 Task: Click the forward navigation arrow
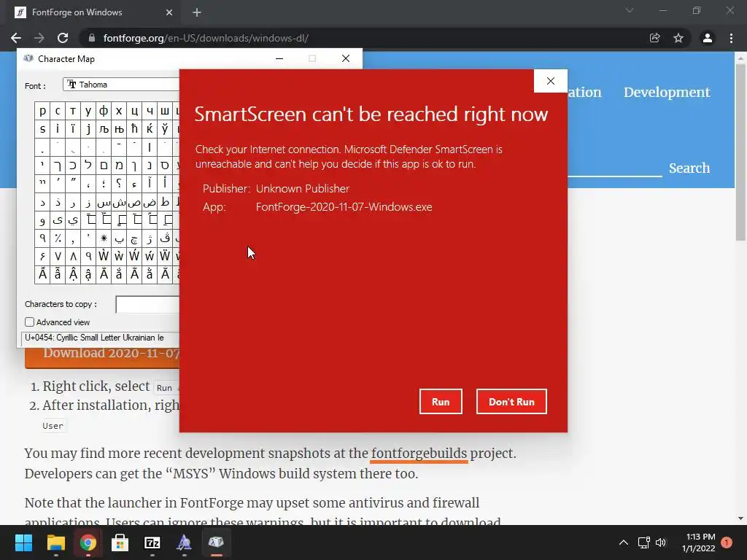click(39, 38)
